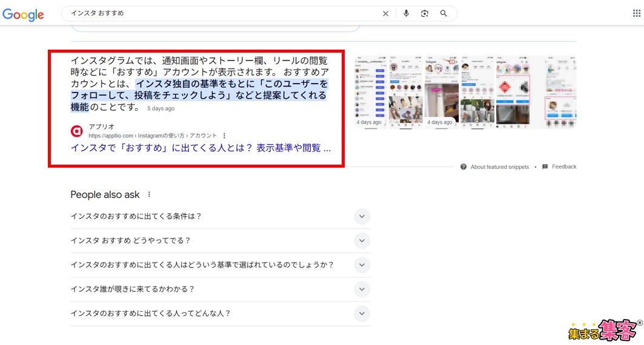Start voice search with the microphone icon
This screenshot has width=644, height=345.
coord(406,13)
